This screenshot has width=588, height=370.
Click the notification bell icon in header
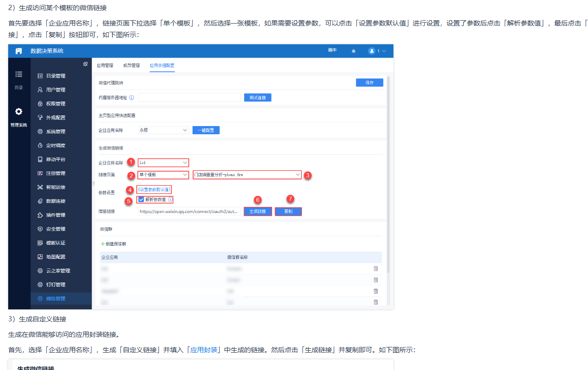353,51
